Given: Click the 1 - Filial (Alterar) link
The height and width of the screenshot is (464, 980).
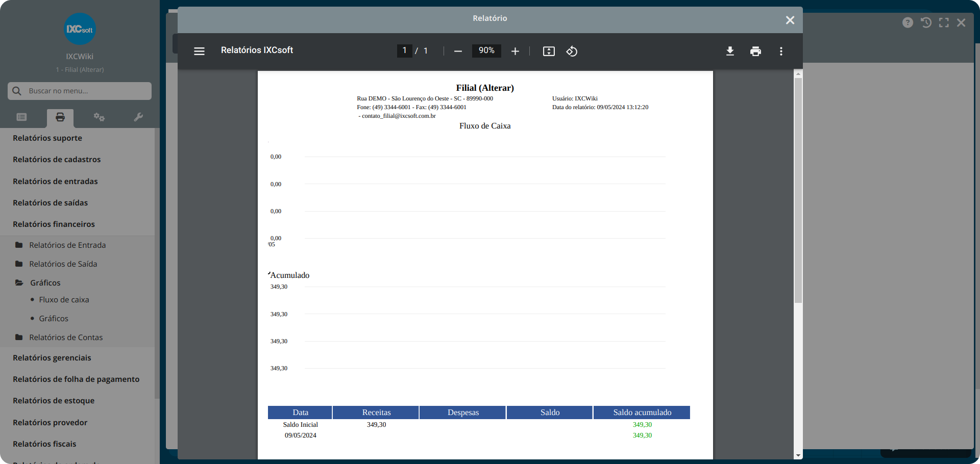Looking at the screenshot, I should pyautogui.click(x=80, y=70).
